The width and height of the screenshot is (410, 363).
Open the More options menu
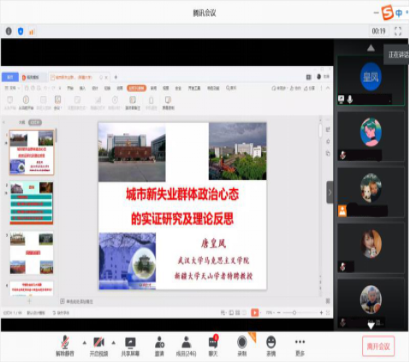[300, 346]
